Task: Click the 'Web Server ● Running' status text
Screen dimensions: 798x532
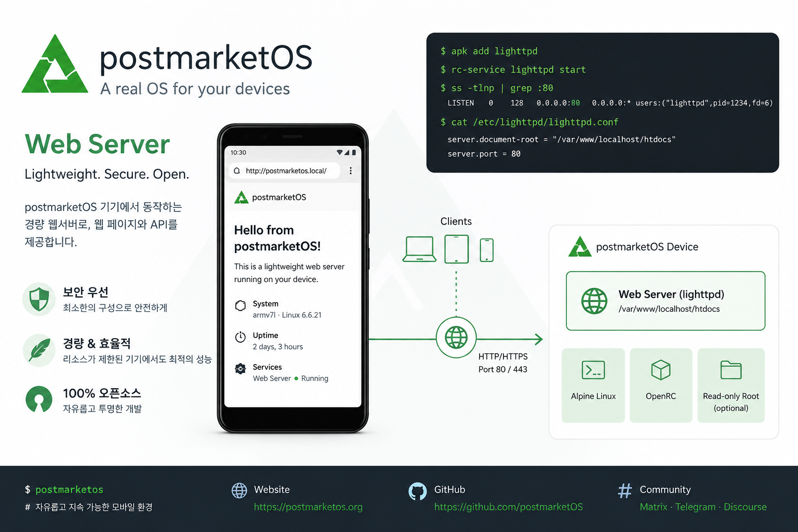Action: pos(290,379)
